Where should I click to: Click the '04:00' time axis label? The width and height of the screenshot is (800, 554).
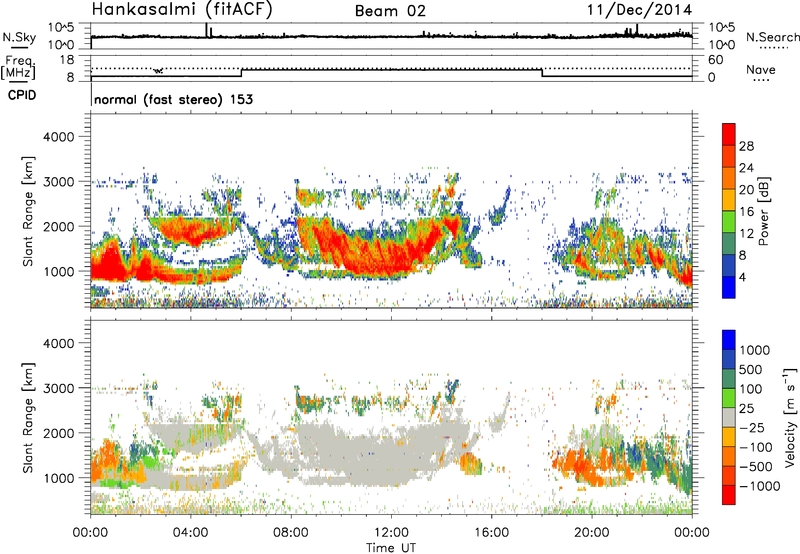click(x=190, y=533)
